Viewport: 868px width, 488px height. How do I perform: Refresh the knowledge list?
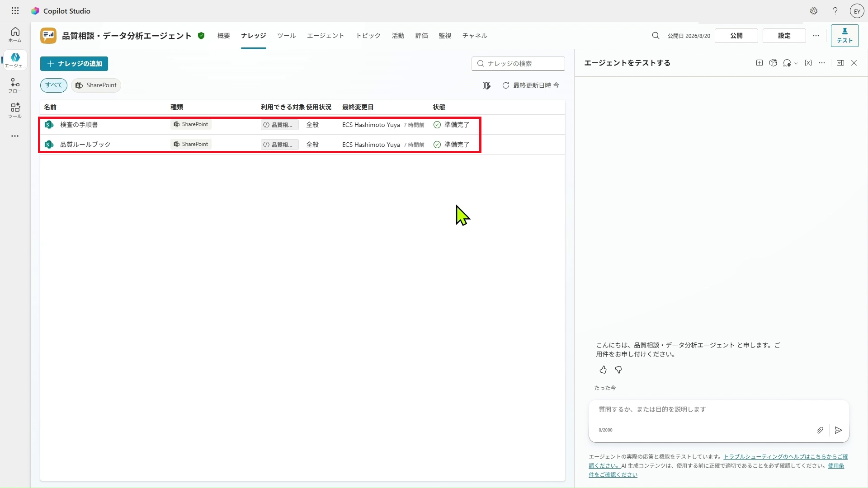pyautogui.click(x=506, y=85)
